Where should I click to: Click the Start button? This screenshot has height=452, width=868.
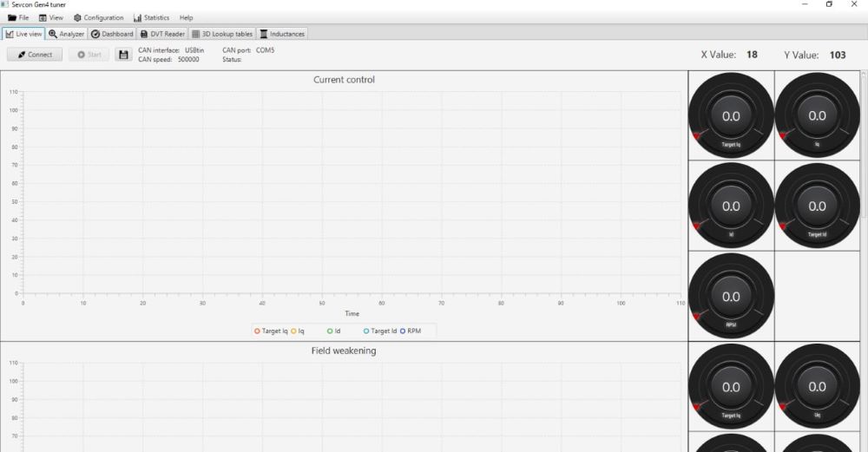click(89, 54)
